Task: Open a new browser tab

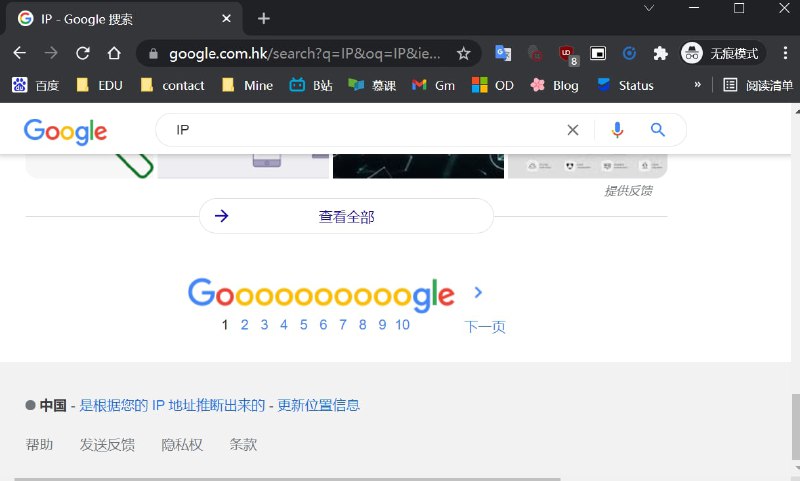Action: pos(263,19)
